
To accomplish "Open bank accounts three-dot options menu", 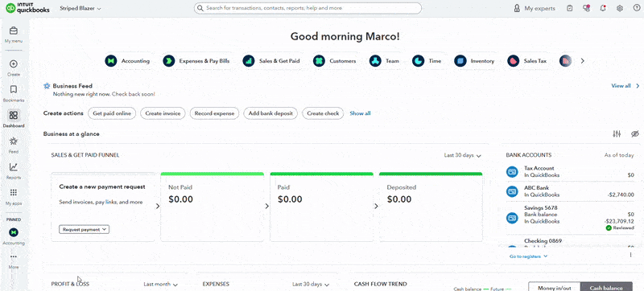I will [x=631, y=255].
